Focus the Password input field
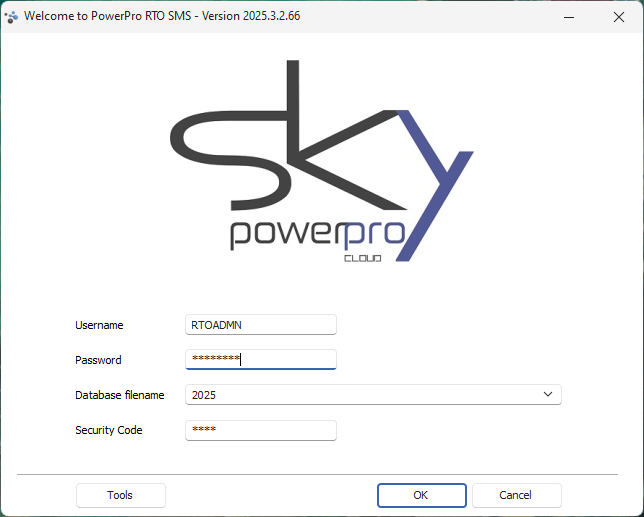The width and height of the screenshot is (644, 517). (261, 360)
